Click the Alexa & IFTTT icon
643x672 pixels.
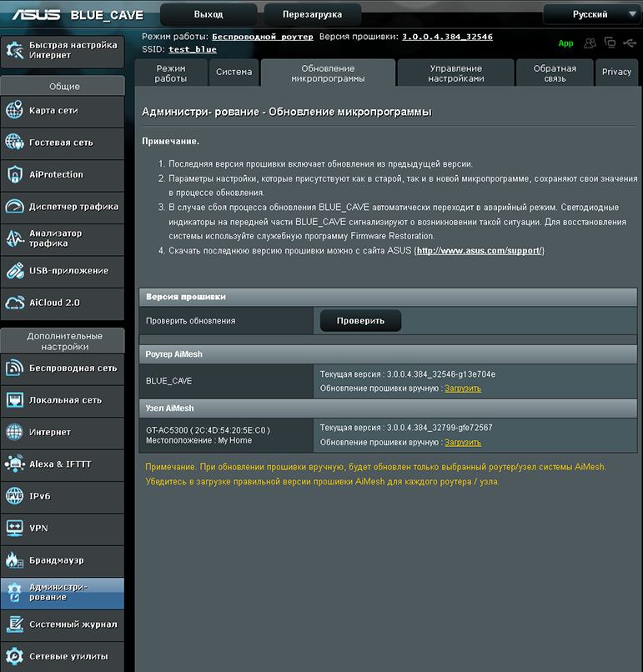(14, 464)
